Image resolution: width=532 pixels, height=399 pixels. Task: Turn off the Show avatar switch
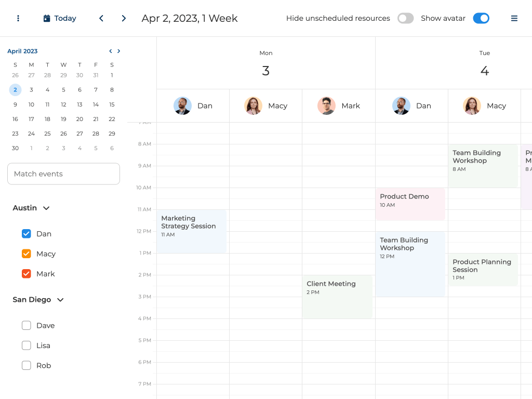[481, 18]
